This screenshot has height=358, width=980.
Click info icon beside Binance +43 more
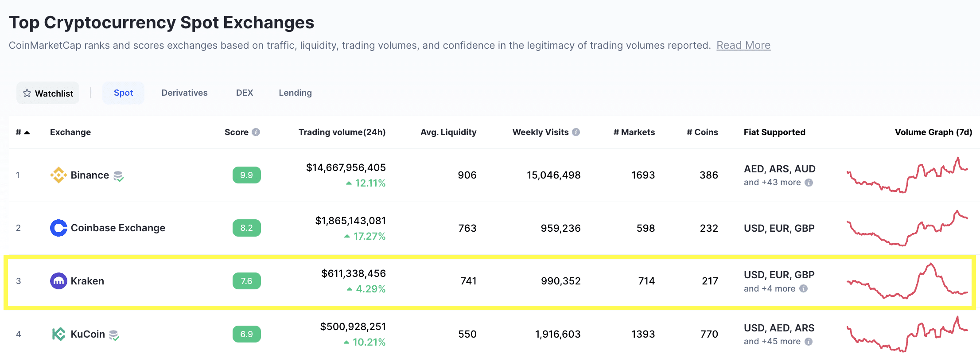(809, 183)
